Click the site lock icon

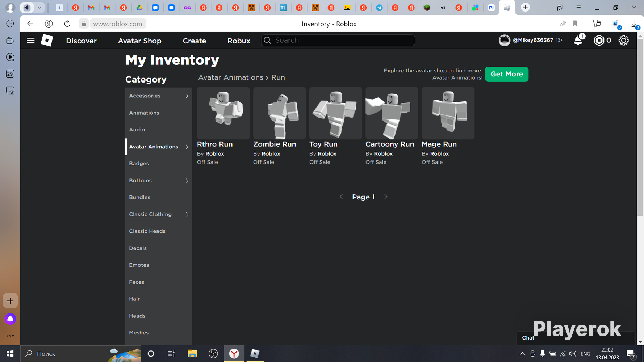[x=84, y=24]
